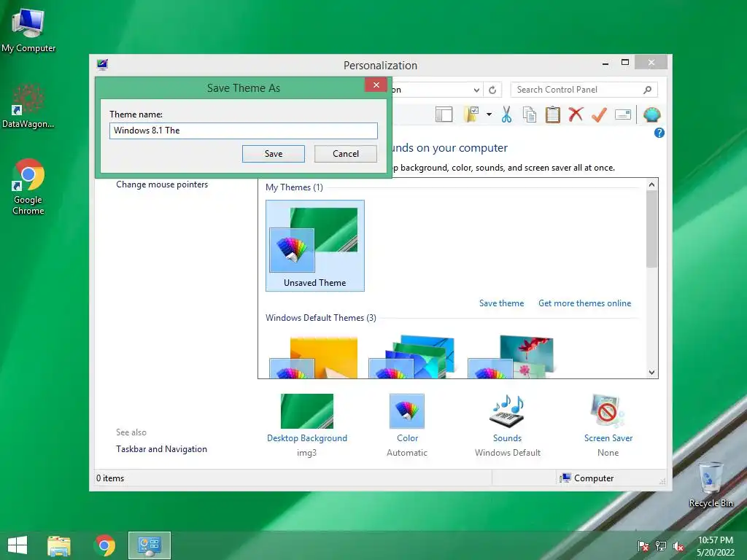The height and width of the screenshot is (560, 747).
Task: Click the themes list scrollbar thumb
Action: (651, 228)
